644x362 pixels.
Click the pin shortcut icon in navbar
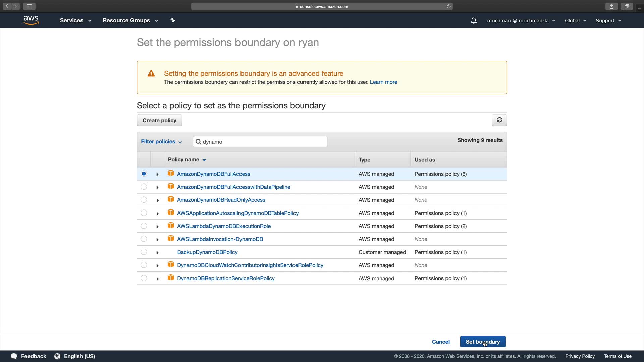point(173,20)
